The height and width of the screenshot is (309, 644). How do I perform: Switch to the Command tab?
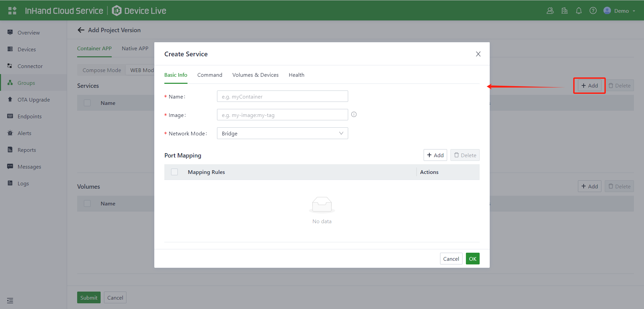210,75
